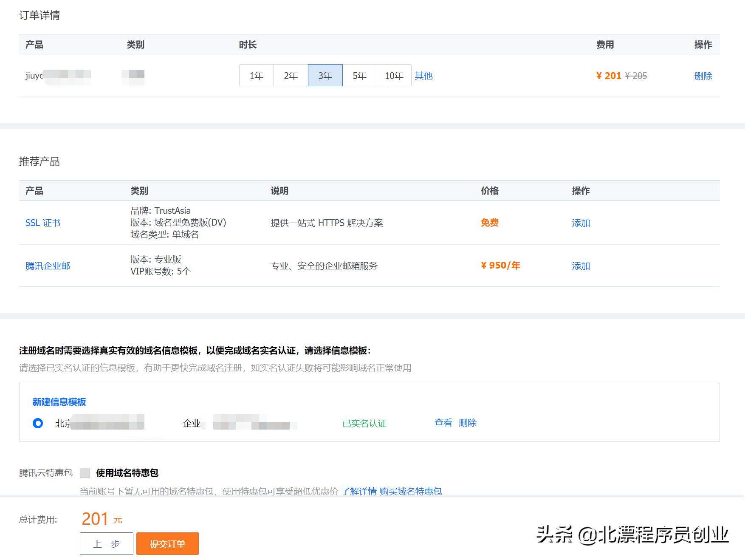
Task: Click 上一步 to go back
Action: tap(106, 543)
